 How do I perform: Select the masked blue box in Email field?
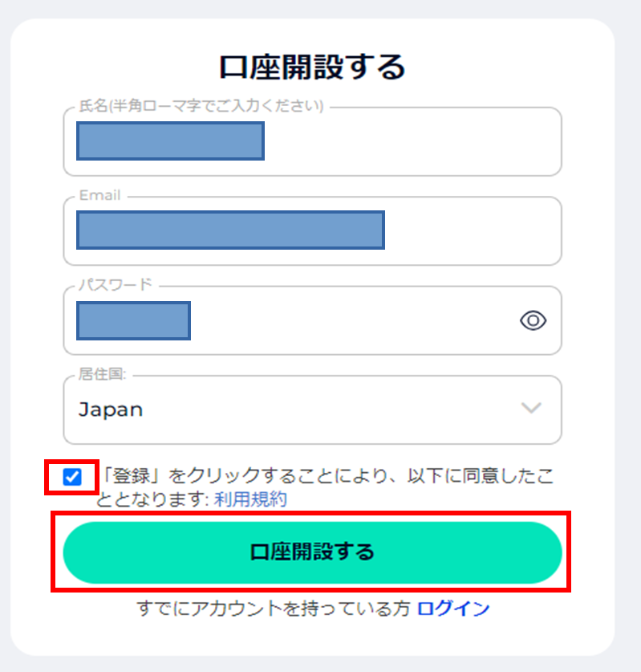click(x=230, y=230)
